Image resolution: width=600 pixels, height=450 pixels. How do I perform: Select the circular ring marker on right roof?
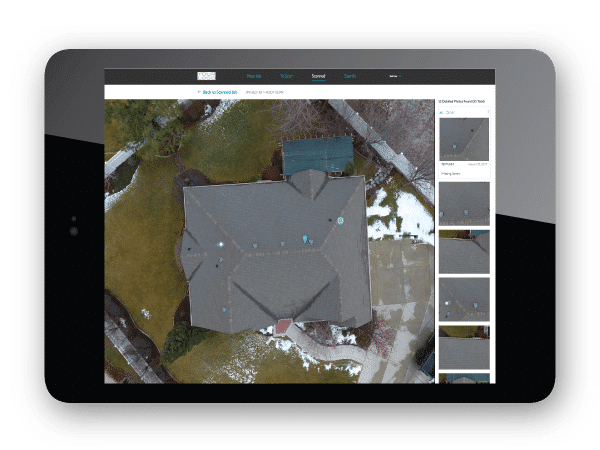click(340, 219)
